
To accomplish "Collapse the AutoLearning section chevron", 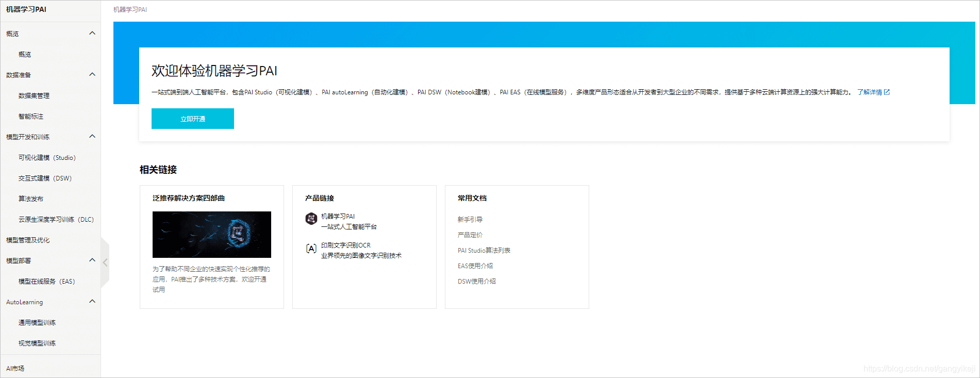I will pos(92,302).
